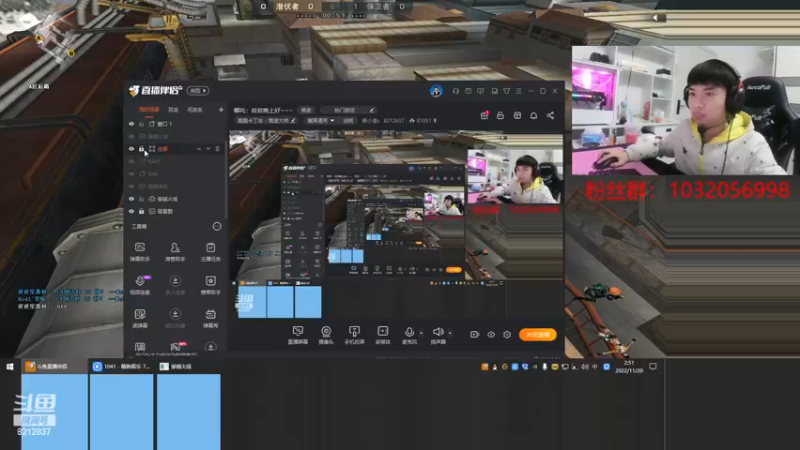800x450 pixels.
Task: Add 直播屏幕 screen capture source
Action: (297, 335)
